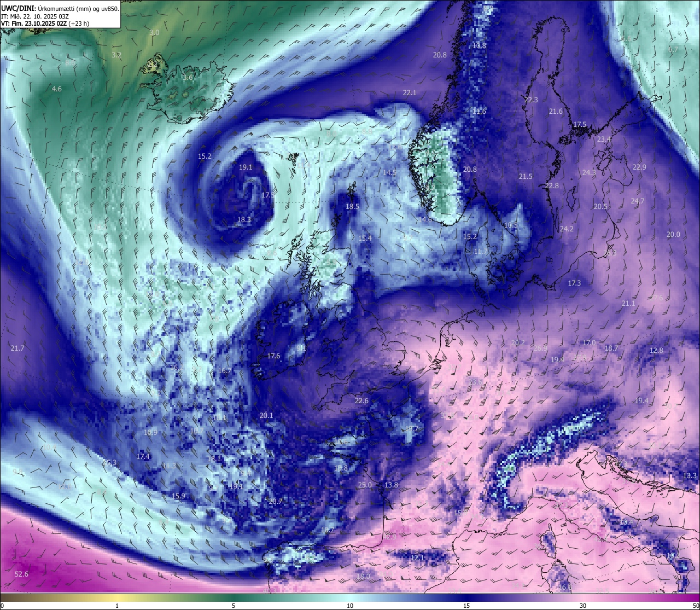
Task: Click the 13.8 value on the French coast
Action: click(x=391, y=485)
